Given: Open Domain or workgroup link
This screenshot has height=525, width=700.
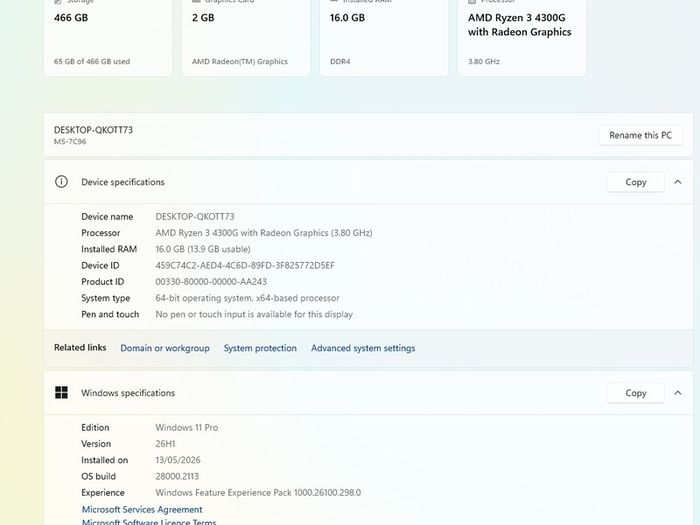Looking at the screenshot, I should [x=165, y=348].
